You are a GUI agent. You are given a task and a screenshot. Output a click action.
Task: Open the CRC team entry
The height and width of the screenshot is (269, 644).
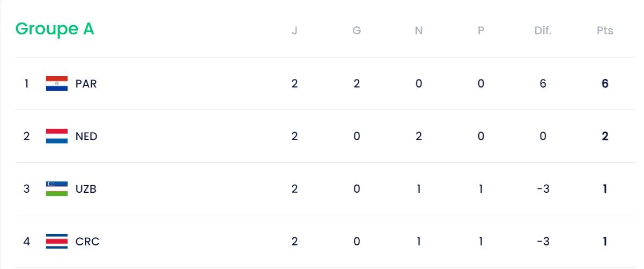[x=87, y=242]
